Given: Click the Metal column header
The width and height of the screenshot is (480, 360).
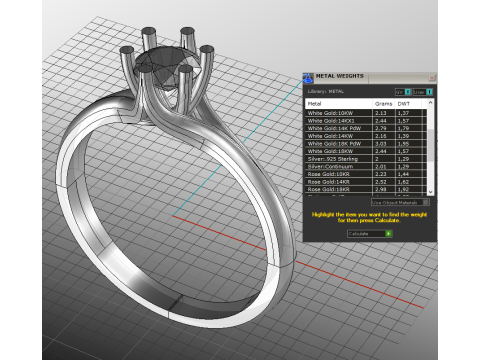Looking at the screenshot, I should [339, 104].
